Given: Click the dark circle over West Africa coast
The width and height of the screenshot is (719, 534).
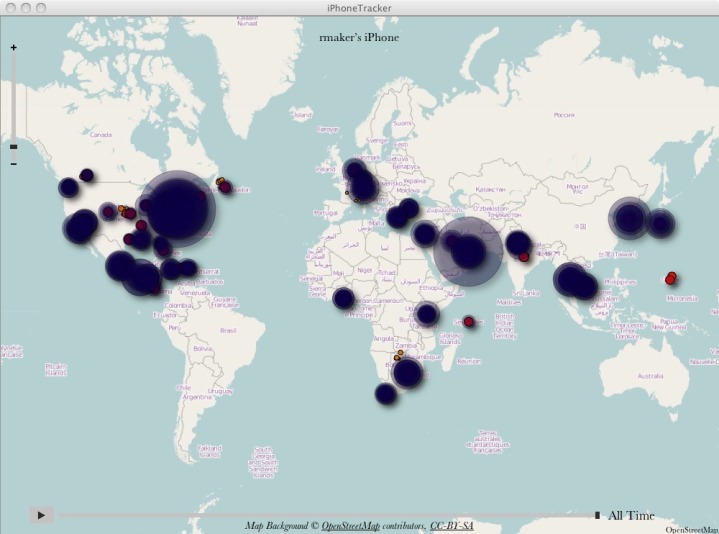Looking at the screenshot, I should [343, 298].
